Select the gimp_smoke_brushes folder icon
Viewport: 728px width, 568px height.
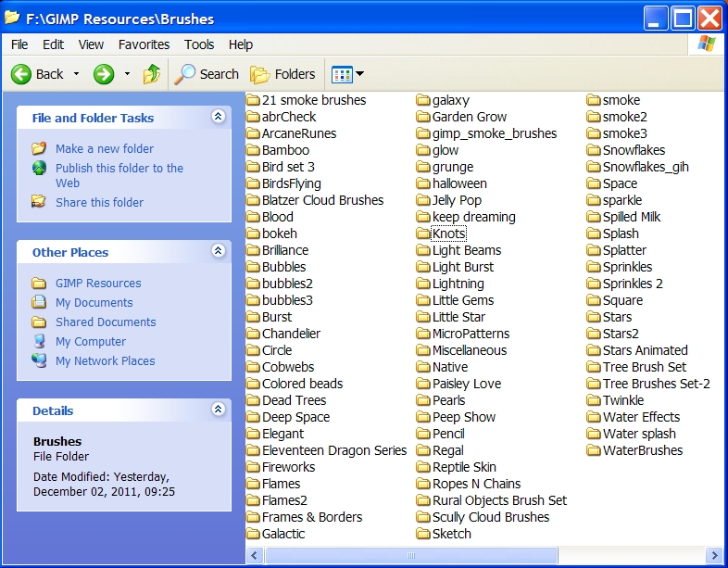click(423, 133)
